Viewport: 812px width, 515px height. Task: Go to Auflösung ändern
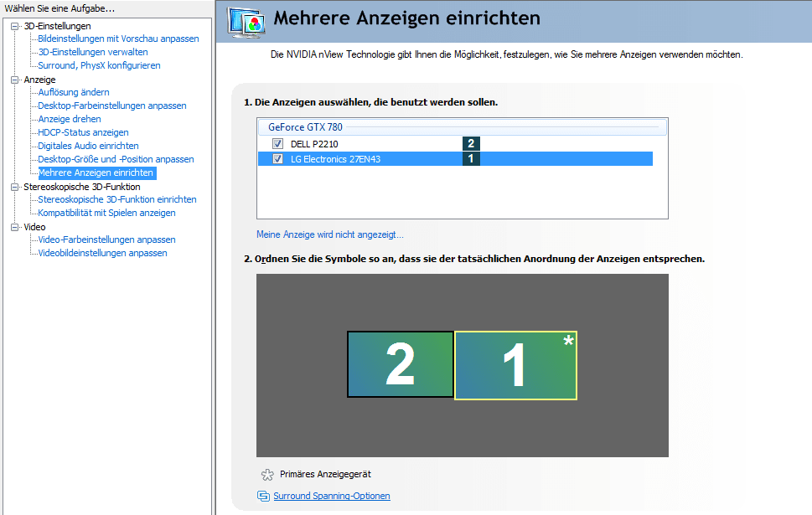[74, 92]
